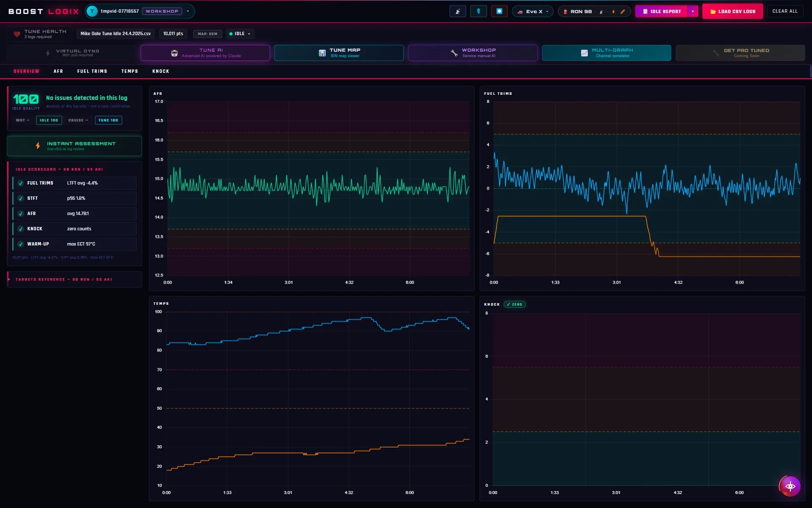Image resolution: width=812 pixels, height=508 pixels.
Task: Switch to the AFR tab
Action: [58, 71]
